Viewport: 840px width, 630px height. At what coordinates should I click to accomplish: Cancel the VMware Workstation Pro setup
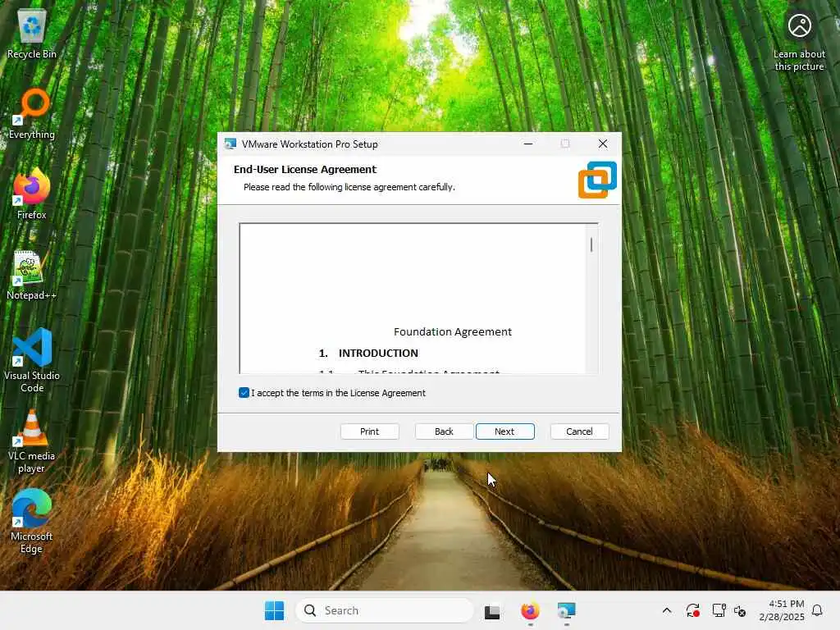[579, 431]
